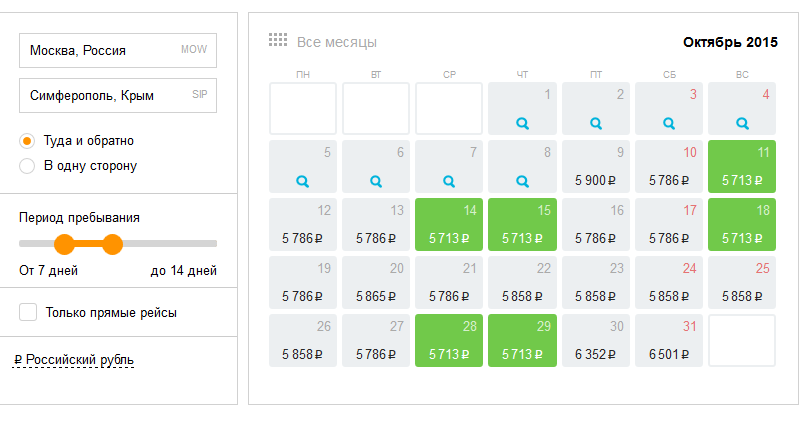Click the right handle of stay period slider
Viewport: 799px width, 428px height.
pyautogui.click(x=112, y=243)
